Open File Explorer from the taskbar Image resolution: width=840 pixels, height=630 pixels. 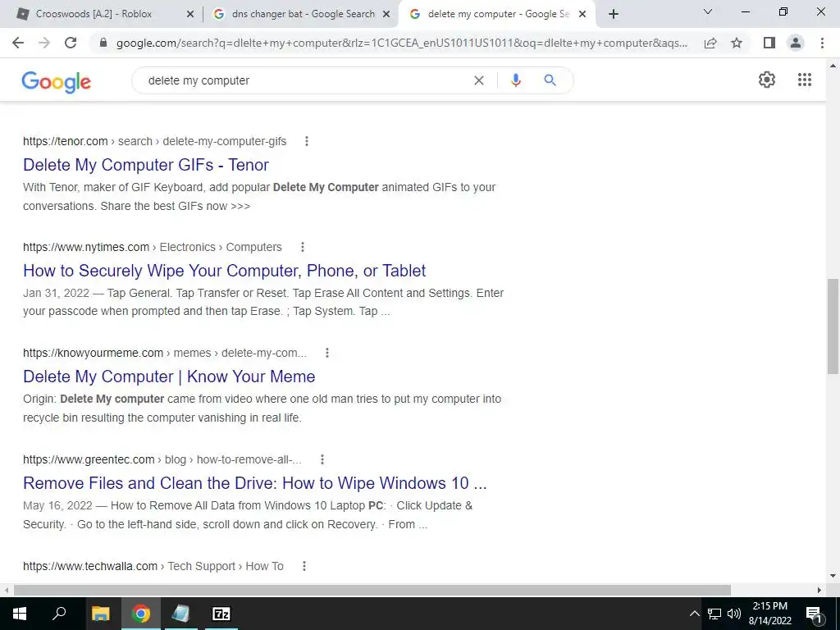(x=101, y=614)
